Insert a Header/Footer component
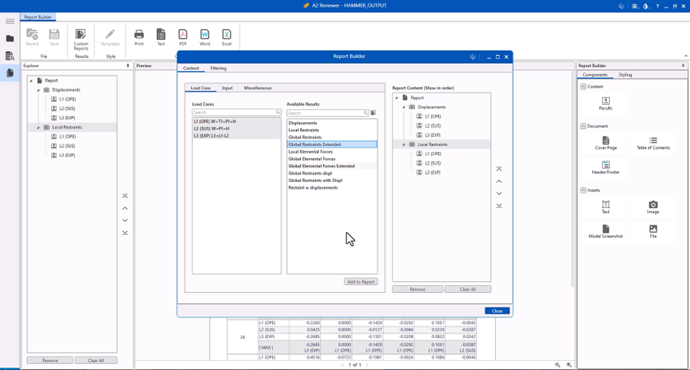 click(x=606, y=168)
